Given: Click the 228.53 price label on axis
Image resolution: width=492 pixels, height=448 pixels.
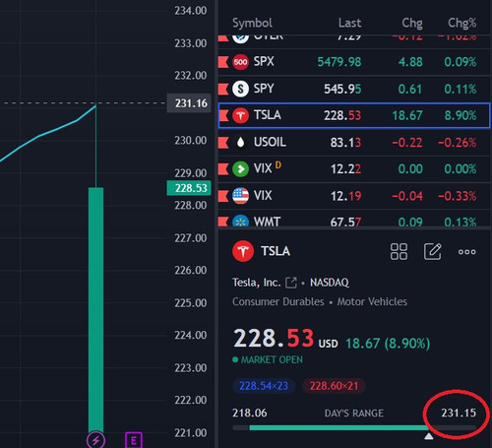Looking at the screenshot, I should coord(189,188).
